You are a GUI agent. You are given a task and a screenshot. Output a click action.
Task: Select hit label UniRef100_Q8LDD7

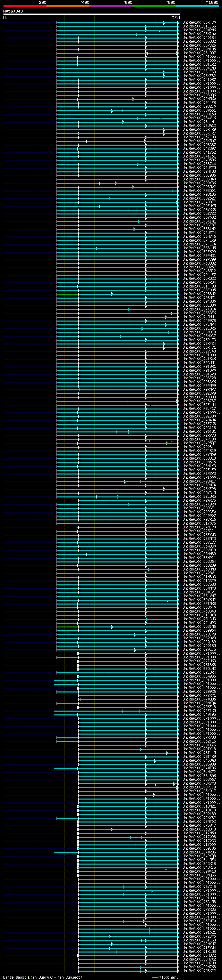199,53
